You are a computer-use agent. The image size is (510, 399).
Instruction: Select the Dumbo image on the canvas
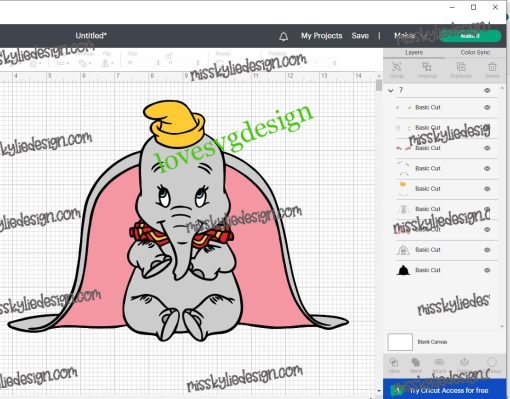pyautogui.click(x=178, y=221)
